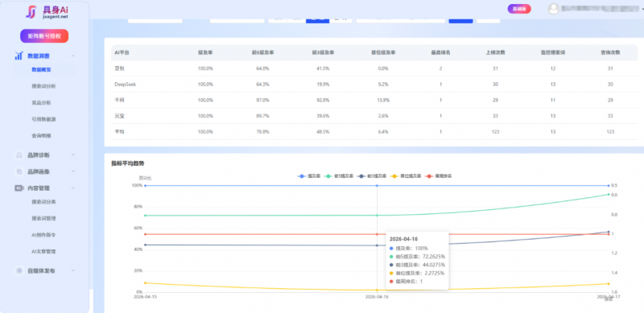Viewport: 644px width, 313px height.
Task: Click the 41.5% cell in 豆包 row
Action: click(323, 68)
